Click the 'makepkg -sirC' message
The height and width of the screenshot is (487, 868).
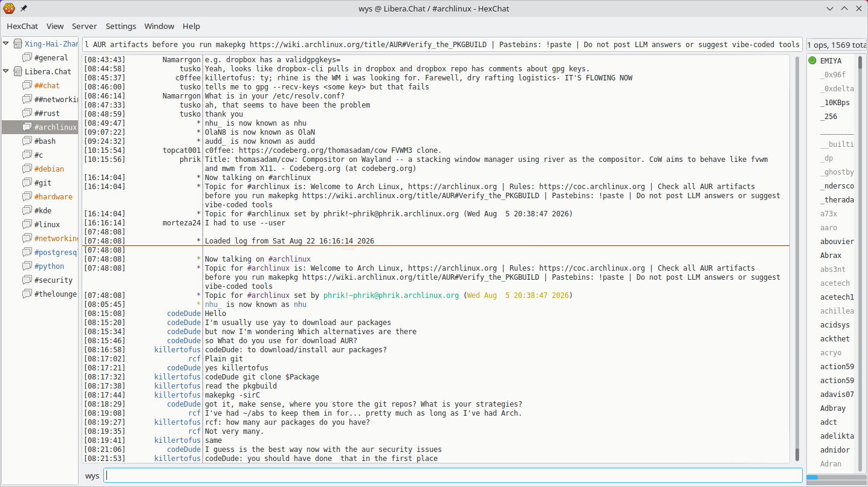[232, 395]
